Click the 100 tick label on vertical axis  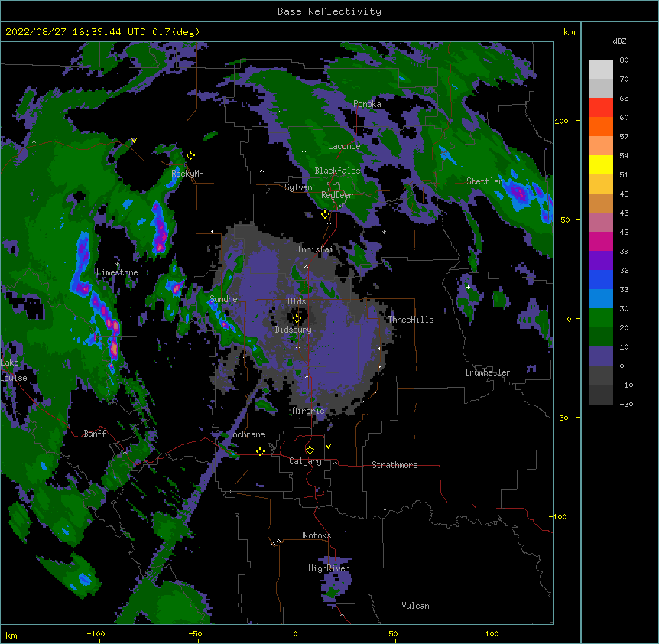click(561, 121)
